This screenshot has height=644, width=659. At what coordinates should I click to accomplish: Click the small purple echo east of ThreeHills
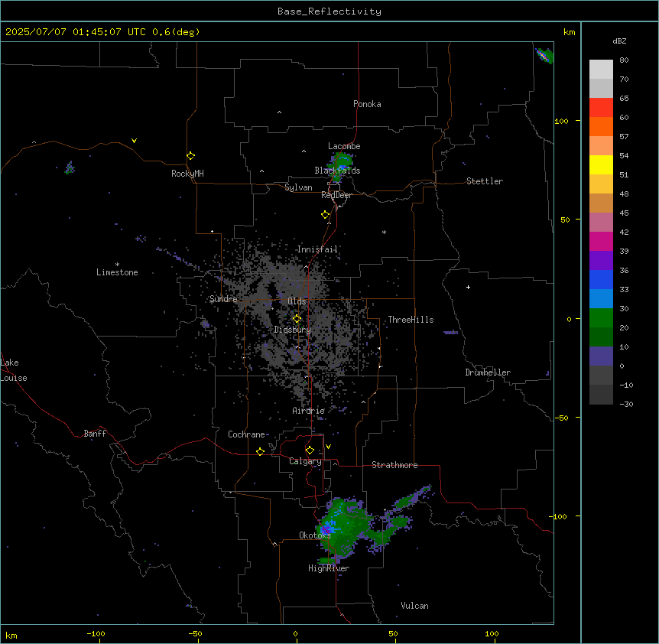[x=450, y=333]
